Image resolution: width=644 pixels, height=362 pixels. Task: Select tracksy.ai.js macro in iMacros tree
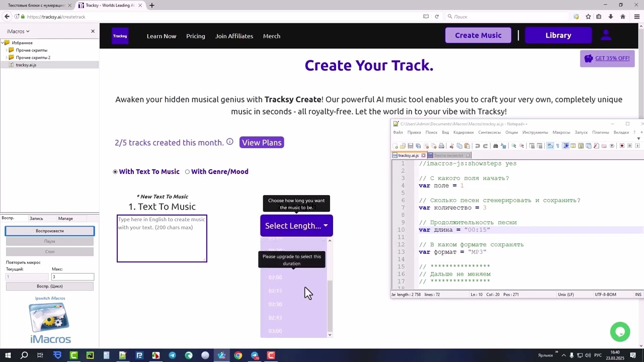(26, 65)
